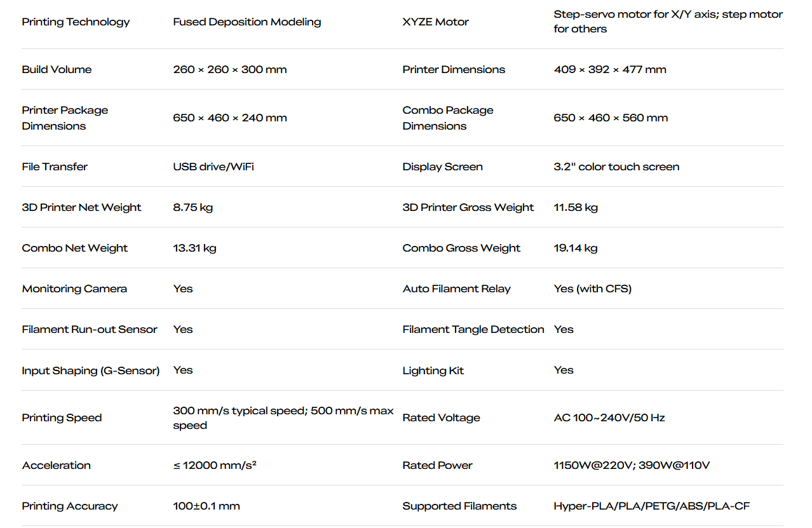Click the Display Screen label
The image size is (812, 528).
click(442, 167)
